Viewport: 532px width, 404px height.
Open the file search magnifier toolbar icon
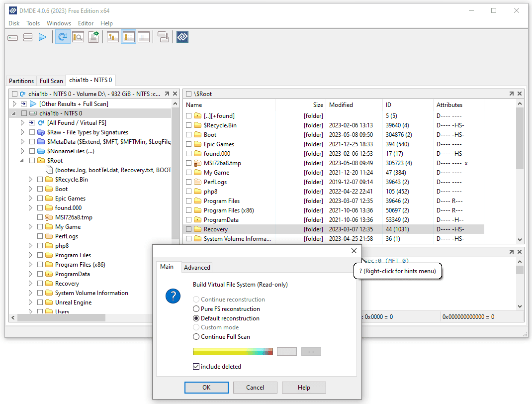78,37
